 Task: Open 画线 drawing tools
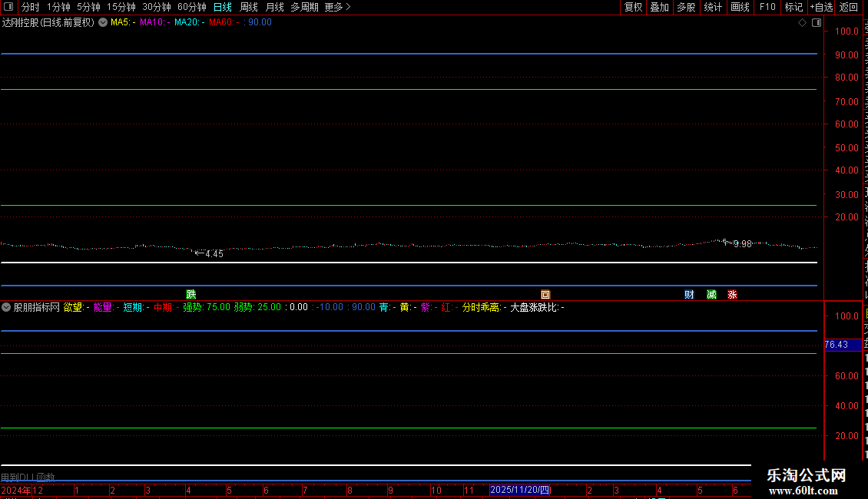coord(740,7)
